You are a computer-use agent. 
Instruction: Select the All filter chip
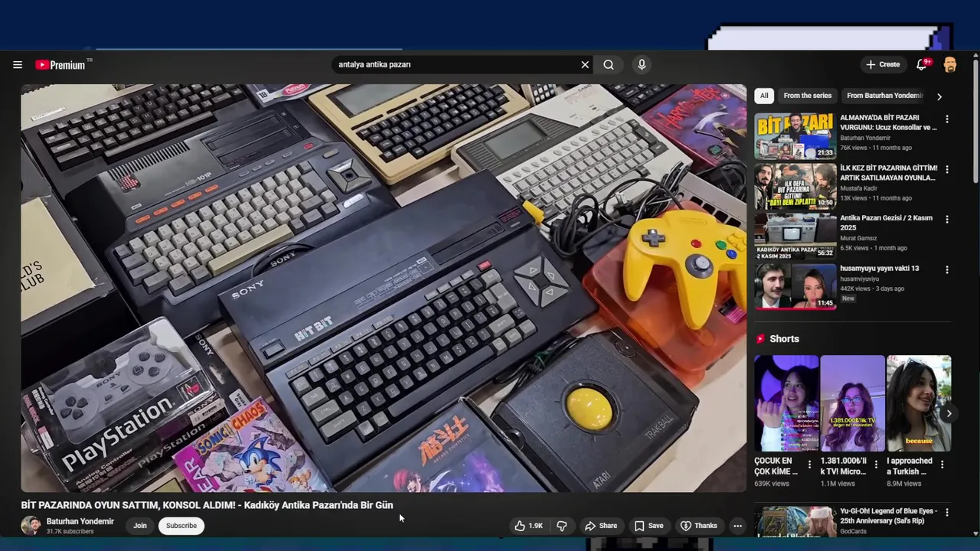[764, 96]
